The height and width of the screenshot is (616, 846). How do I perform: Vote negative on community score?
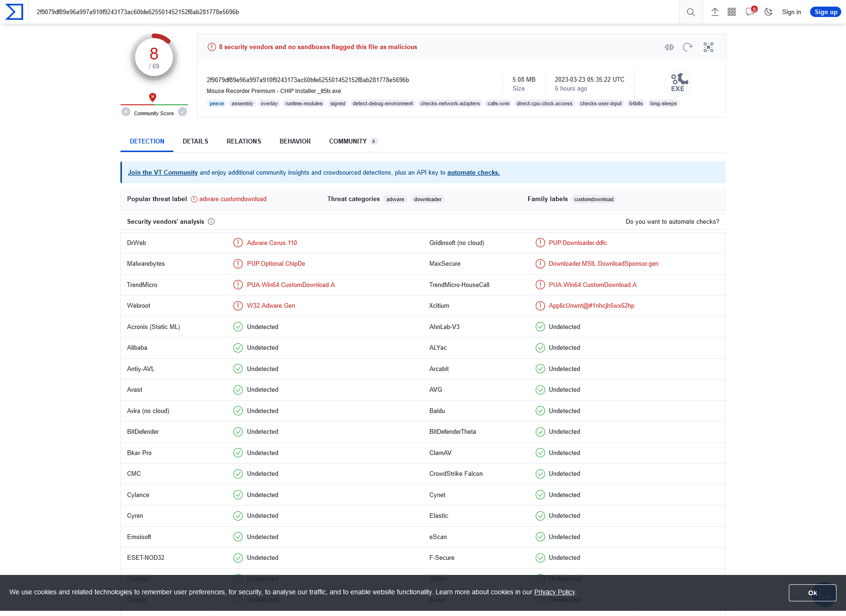[126, 112]
